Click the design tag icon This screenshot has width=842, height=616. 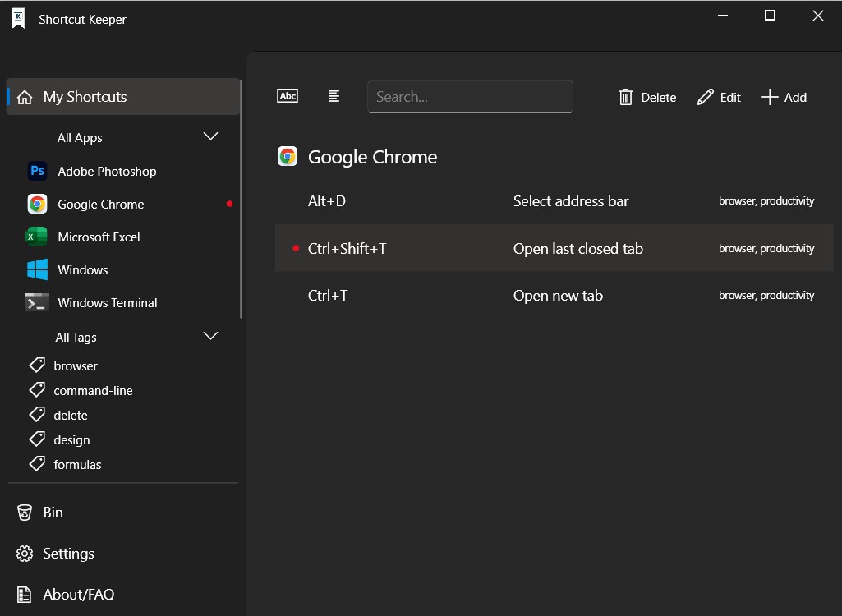37,439
